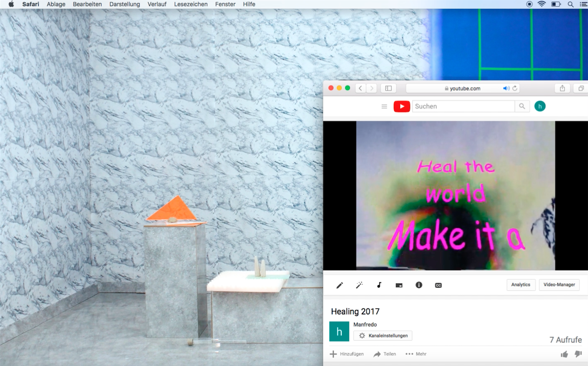Click the Manfredo channel name

tap(365, 324)
